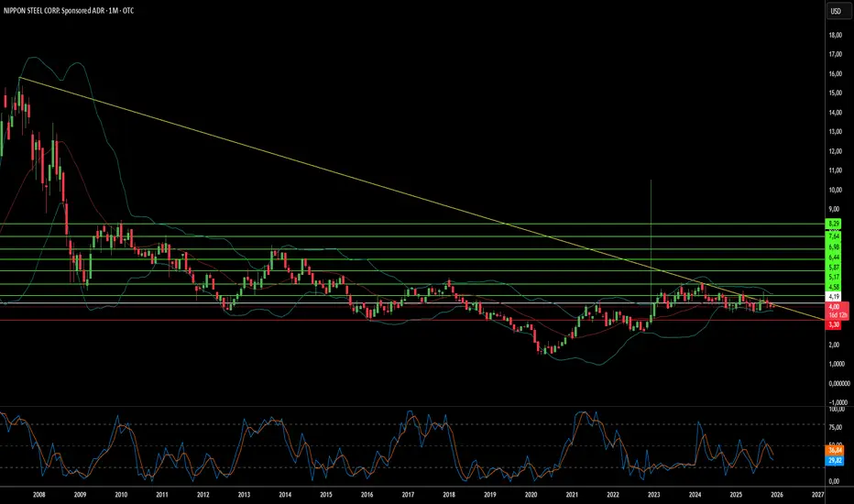Click the 2015 year label on time axis
The width and height of the screenshot is (854, 504).
[325, 495]
